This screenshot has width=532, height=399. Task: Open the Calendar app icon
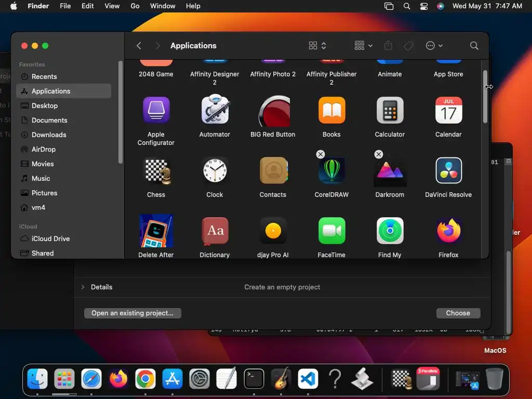(x=448, y=110)
